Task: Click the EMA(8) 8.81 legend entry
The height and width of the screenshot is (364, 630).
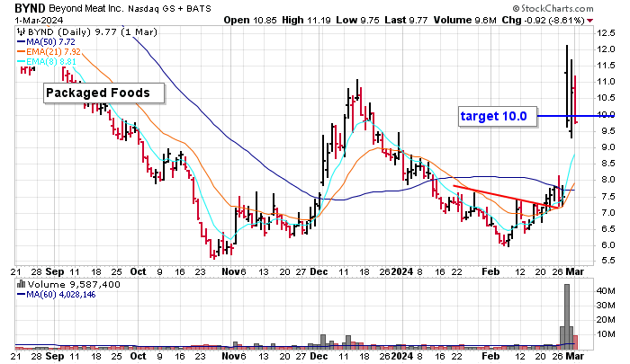Action: (x=46, y=62)
